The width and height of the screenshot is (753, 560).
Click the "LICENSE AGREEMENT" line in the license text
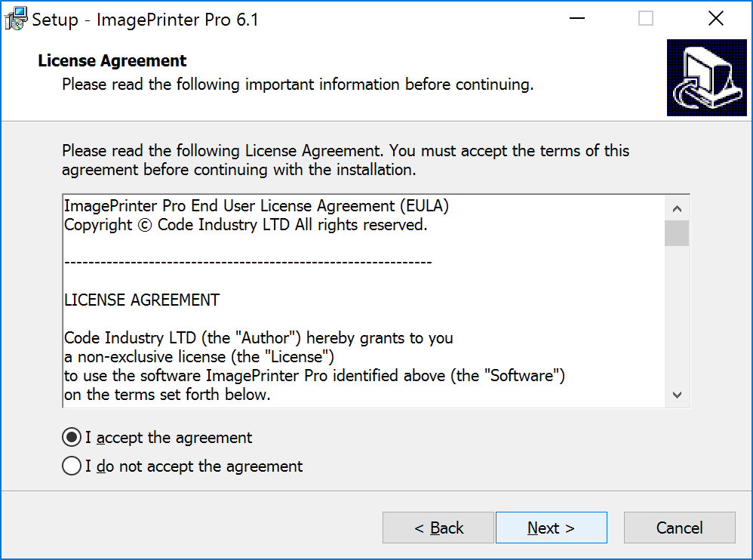tap(142, 300)
